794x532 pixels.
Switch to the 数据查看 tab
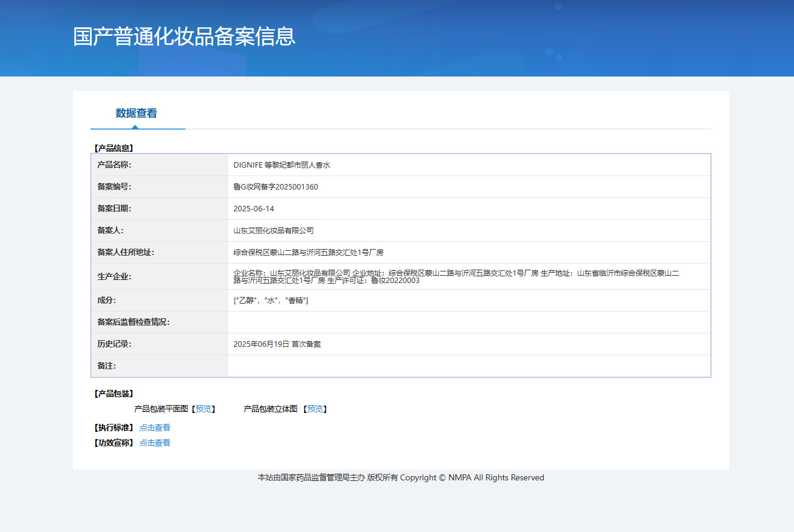(136, 114)
